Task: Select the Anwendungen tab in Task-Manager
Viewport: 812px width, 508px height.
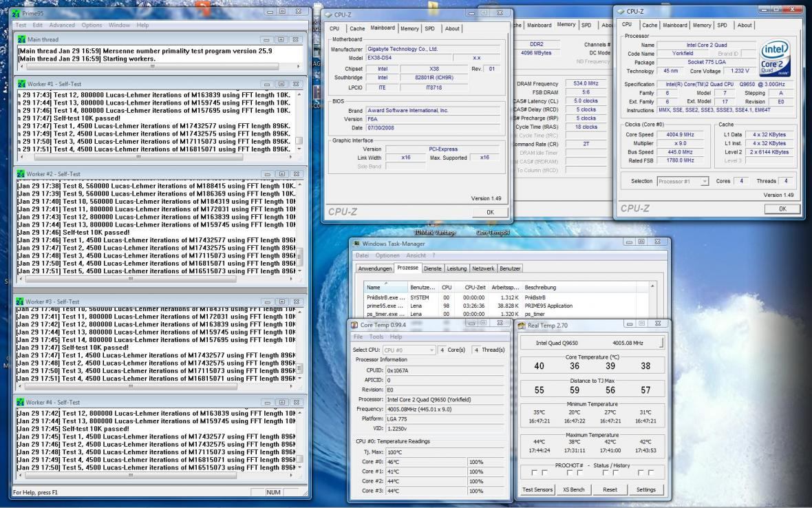Action: click(x=375, y=268)
